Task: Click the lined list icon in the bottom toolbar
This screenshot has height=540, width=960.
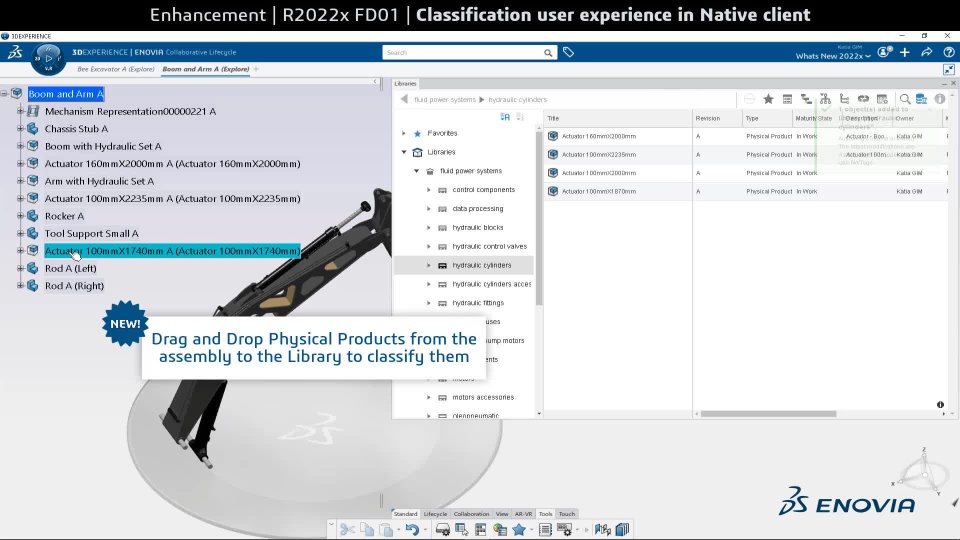Action: pyautogui.click(x=545, y=530)
